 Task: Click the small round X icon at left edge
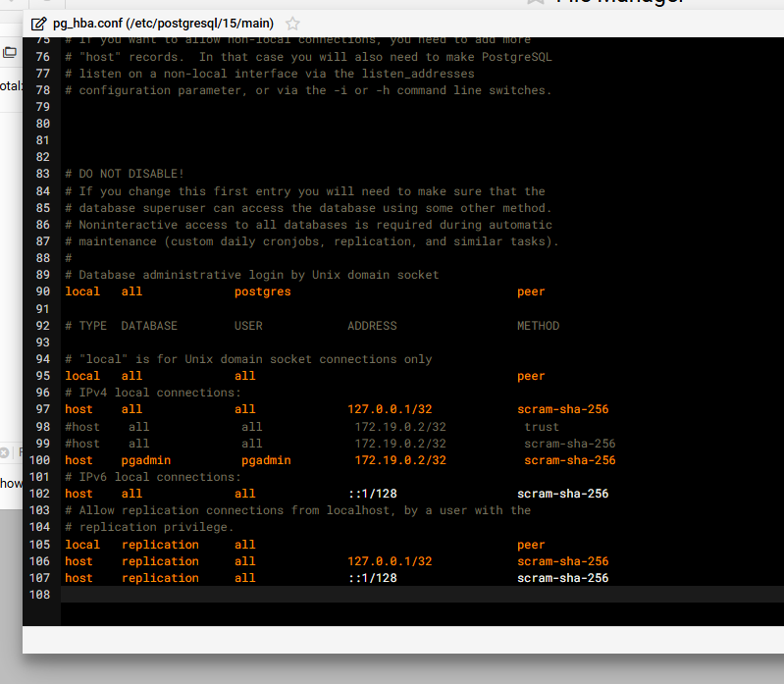point(4,452)
